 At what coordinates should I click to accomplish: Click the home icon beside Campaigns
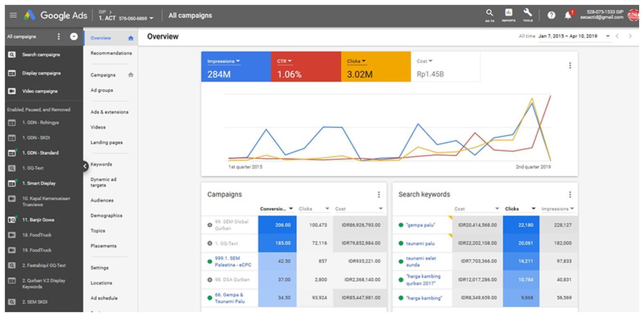[131, 75]
